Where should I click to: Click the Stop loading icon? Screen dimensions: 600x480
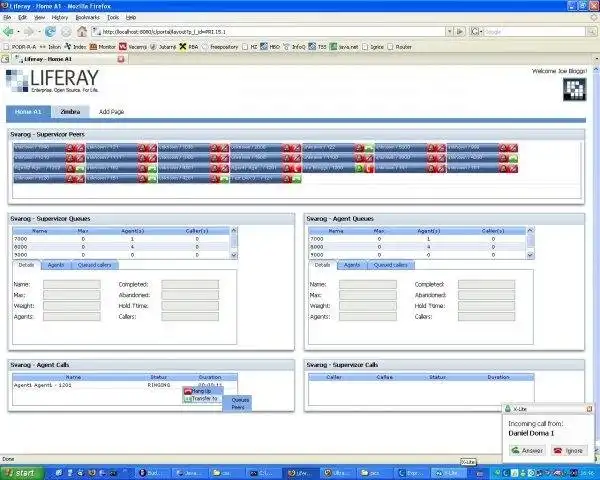[66, 32]
